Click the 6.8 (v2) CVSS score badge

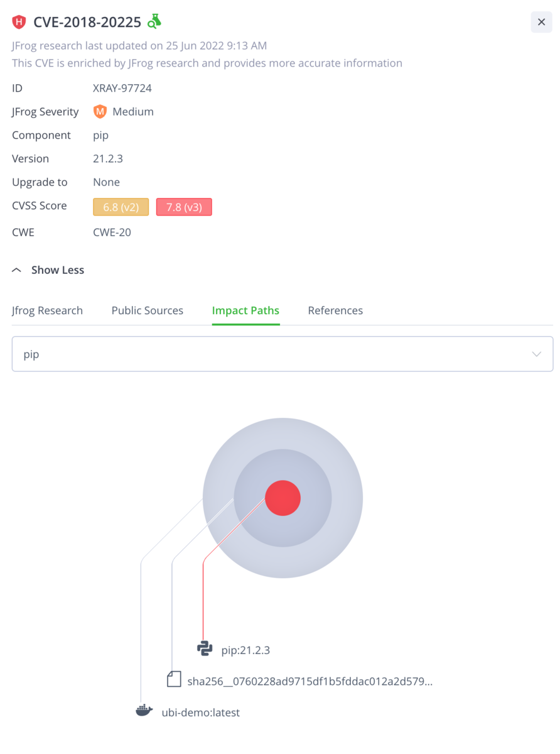coord(121,207)
